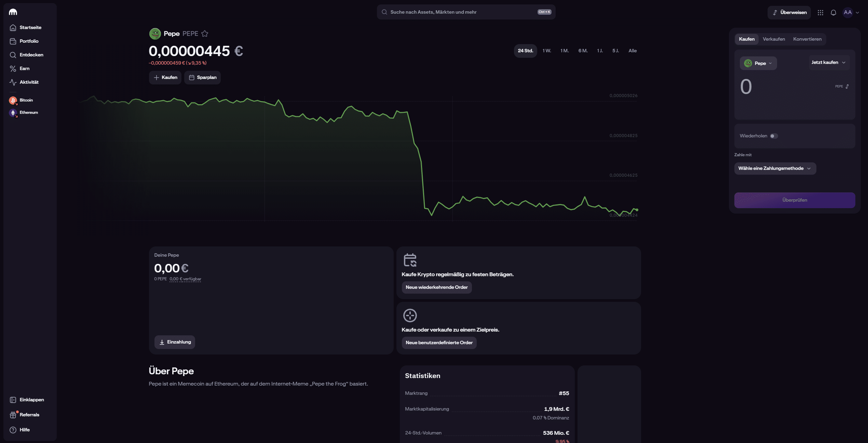Screen dimensions: 868x443
Task: Expand the Pepe asset selector dropdown
Action: [758, 63]
